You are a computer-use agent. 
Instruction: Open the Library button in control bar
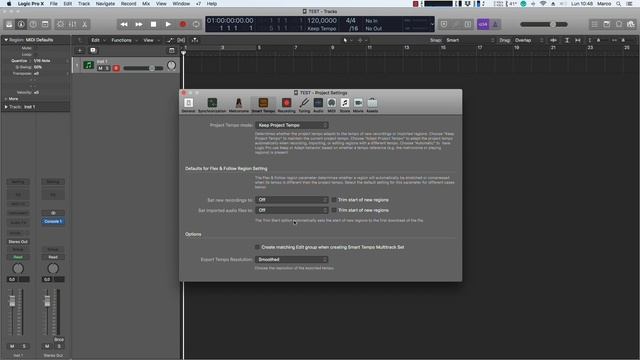9,24
